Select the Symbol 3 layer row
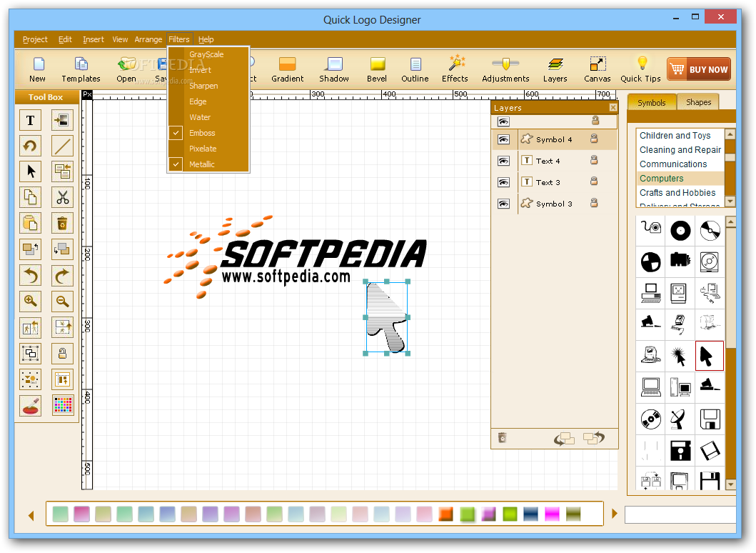 pos(554,204)
